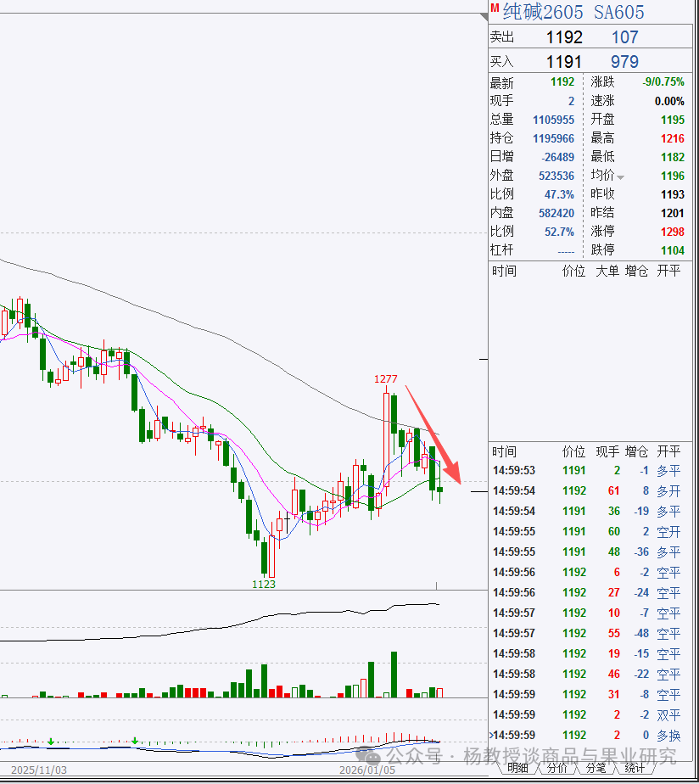Click the chart high label 1277
The width and height of the screenshot is (699, 784).
(x=385, y=379)
